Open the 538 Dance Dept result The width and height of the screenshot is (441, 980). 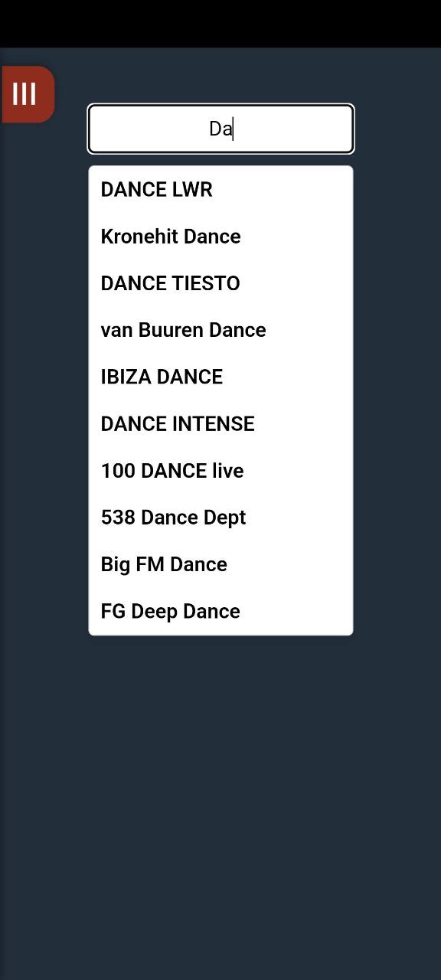click(x=220, y=517)
